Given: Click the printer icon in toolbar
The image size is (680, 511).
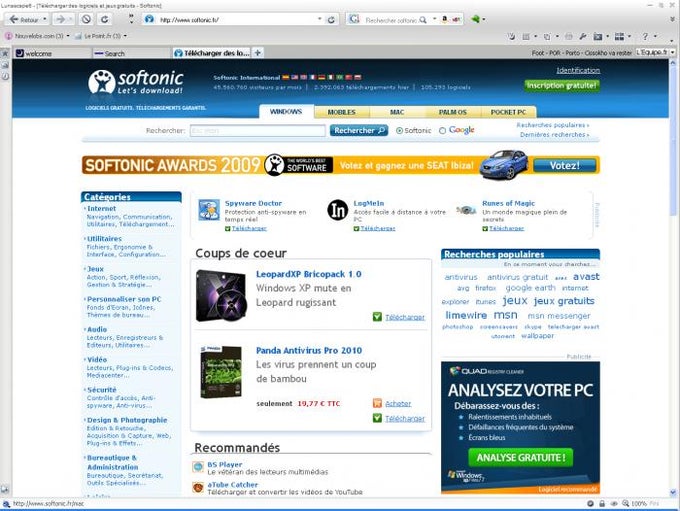Looking at the screenshot, I should point(569,36).
